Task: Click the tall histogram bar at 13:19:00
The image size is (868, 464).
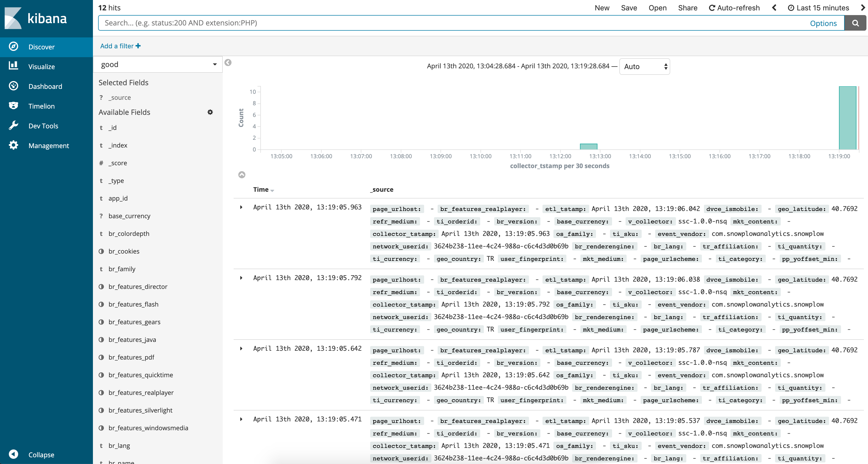Action: [x=847, y=118]
